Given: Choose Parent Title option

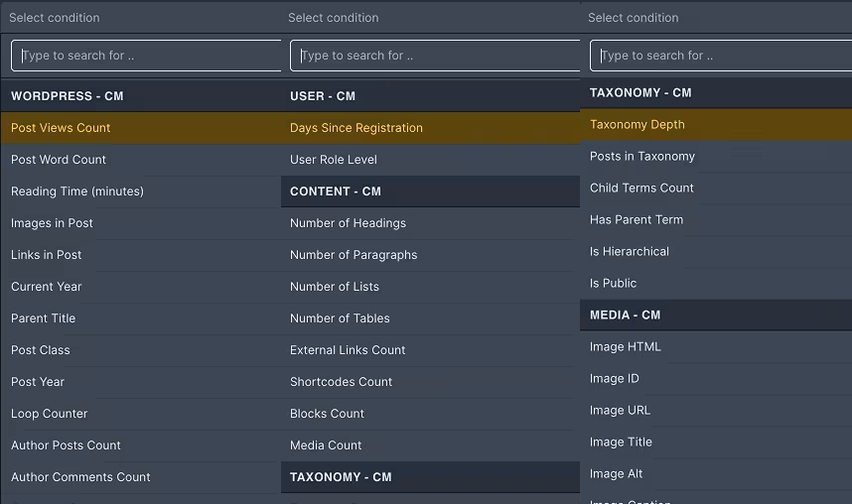Looking at the screenshot, I should [141, 318].
